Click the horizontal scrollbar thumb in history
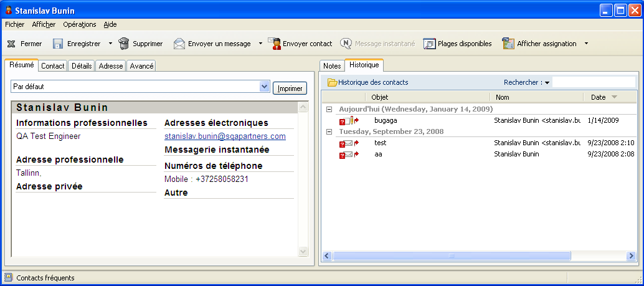Screen dimensions: 644x286 pos(452,256)
